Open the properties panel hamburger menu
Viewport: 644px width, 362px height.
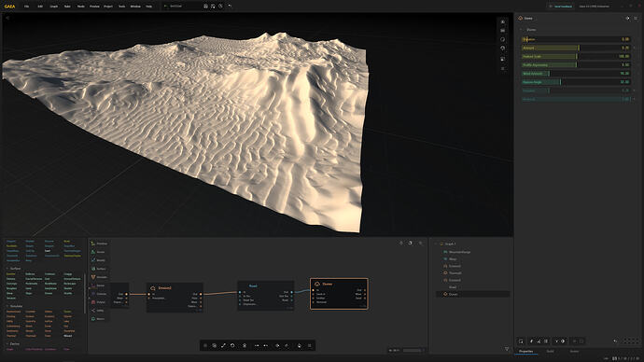[636, 18]
